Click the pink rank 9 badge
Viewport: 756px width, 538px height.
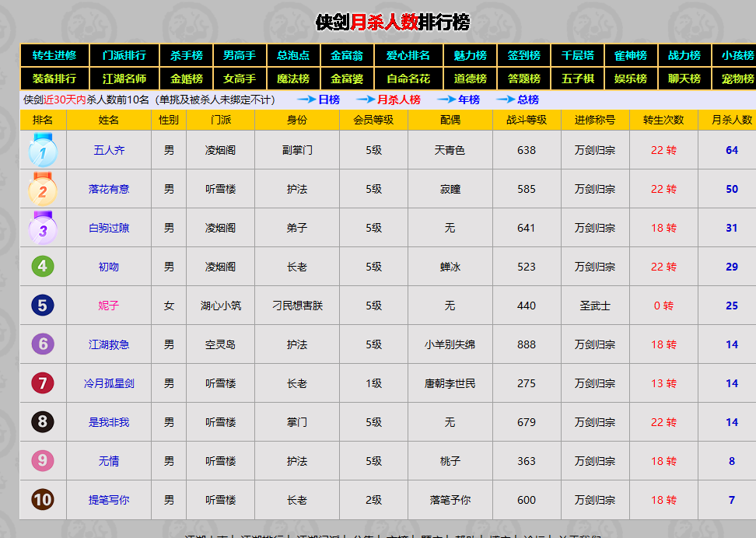tap(43, 461)
